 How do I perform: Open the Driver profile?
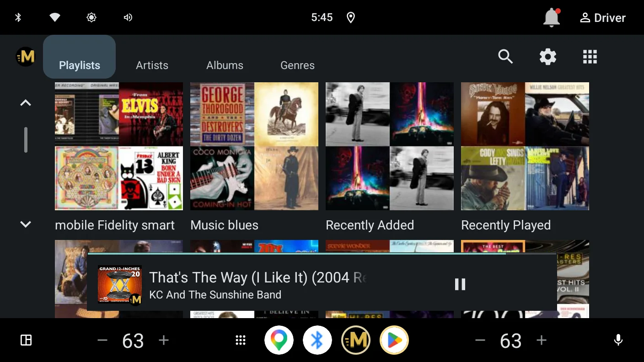click(602, 18)
